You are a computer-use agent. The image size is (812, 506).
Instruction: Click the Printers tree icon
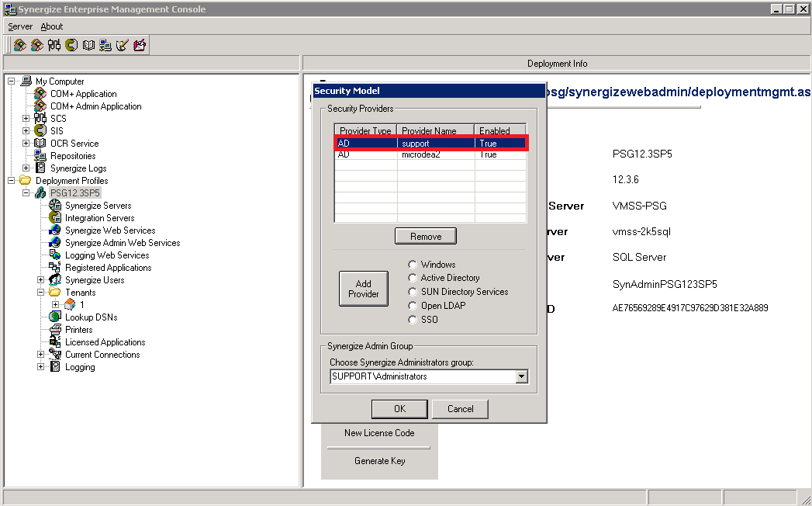[55, 329]
